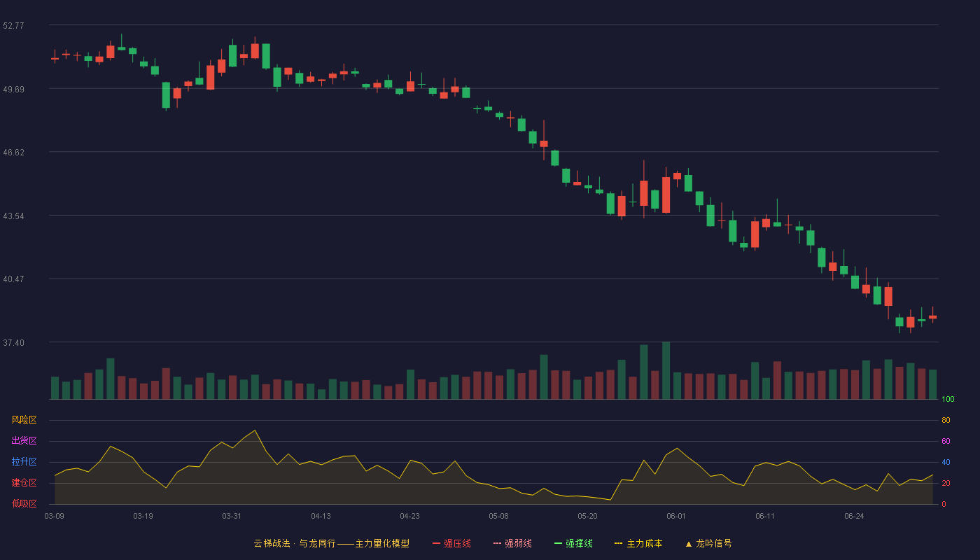Click the orange 80 indicator scale value
The image size is (980, 560).
pyautogui.click(x=946, y=421)
